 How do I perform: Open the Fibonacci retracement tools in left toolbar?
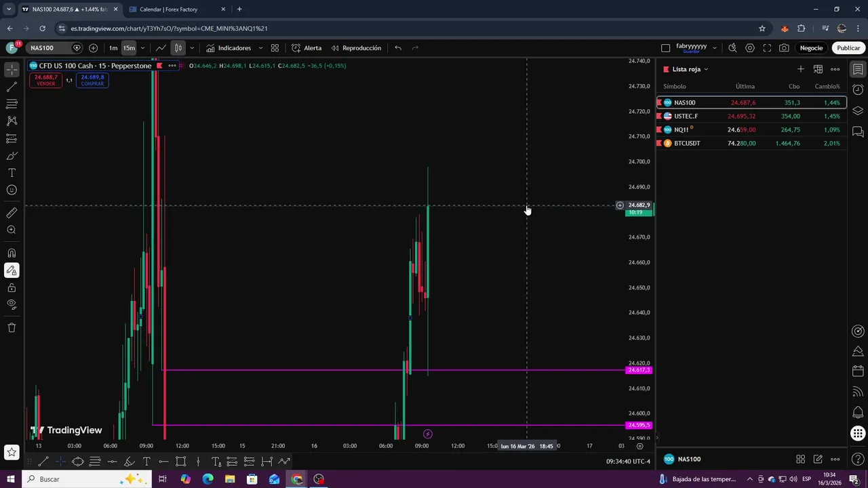(12, 104)
